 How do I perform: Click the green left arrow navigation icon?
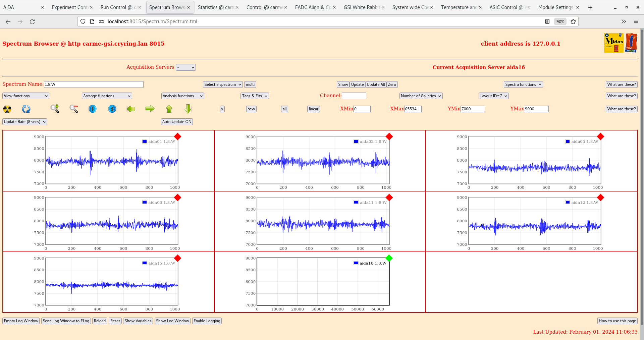pyautogui.click(x=131, y=109)
